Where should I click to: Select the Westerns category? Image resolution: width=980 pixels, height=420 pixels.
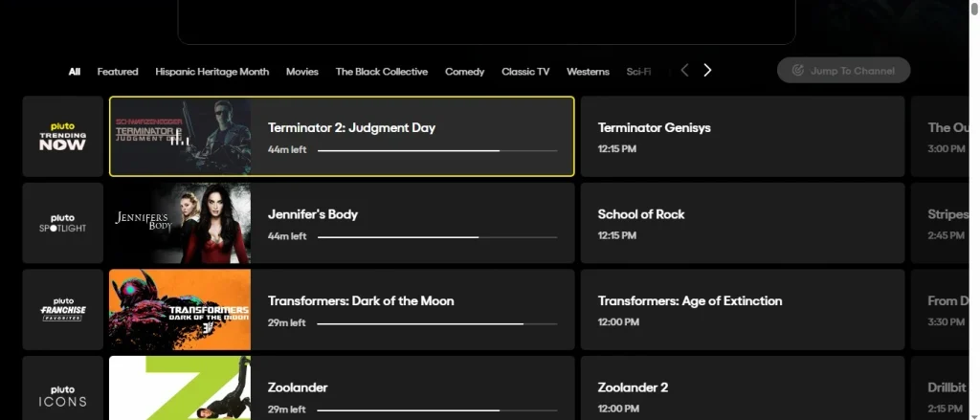pyautogui.click(x=588, y=72)
